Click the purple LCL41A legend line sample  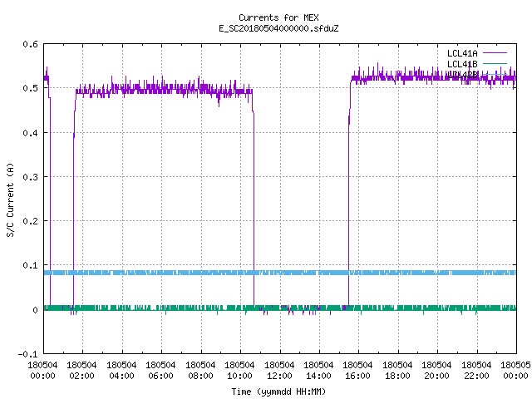(x=495, y=53)
